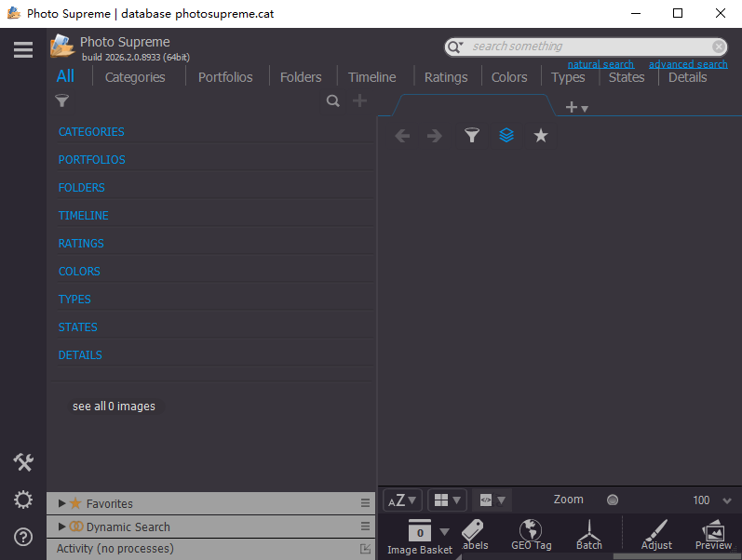Click into the search something field
The image size is (742, 560).
tap(587, 47)
